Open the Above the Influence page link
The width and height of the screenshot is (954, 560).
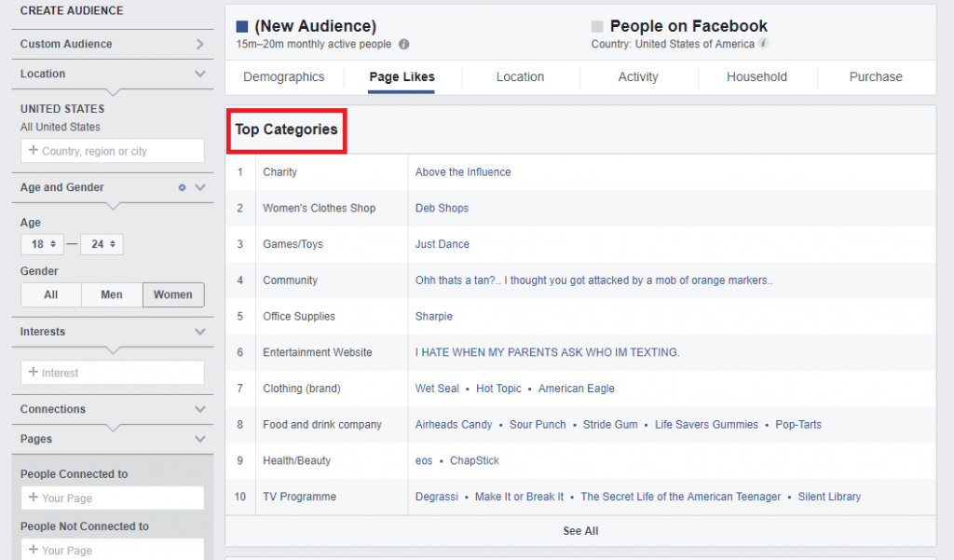tap(463, 172)
